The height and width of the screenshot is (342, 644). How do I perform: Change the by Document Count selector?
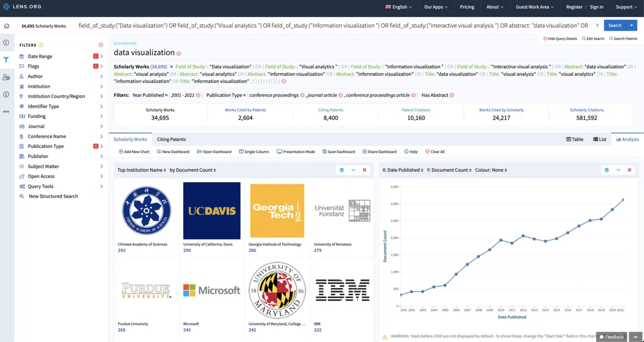pyautogui.click(x=193, y=170)
